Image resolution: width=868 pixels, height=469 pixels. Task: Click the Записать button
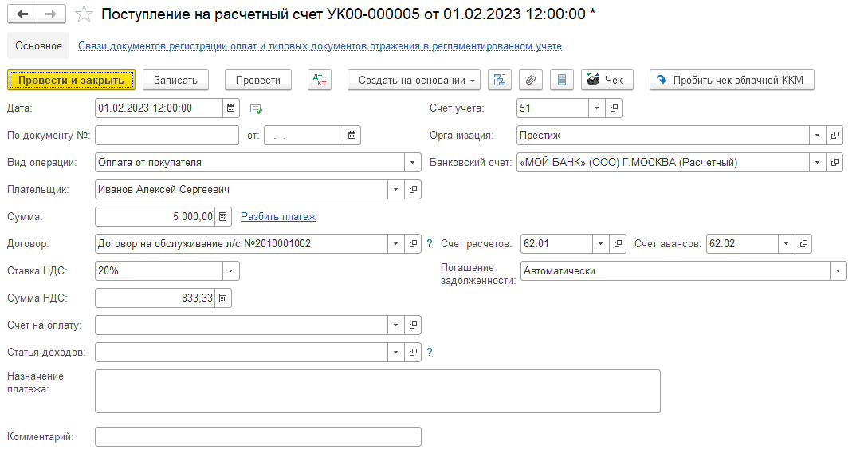(175, 80)
